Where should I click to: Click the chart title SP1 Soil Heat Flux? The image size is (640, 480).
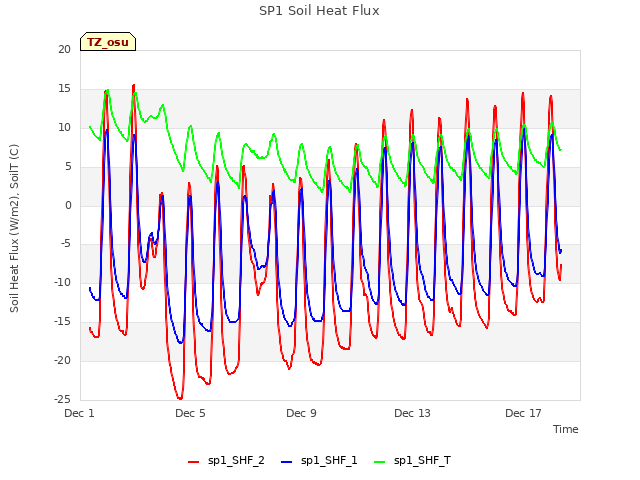pyautogui.click(x=319, y=11)
